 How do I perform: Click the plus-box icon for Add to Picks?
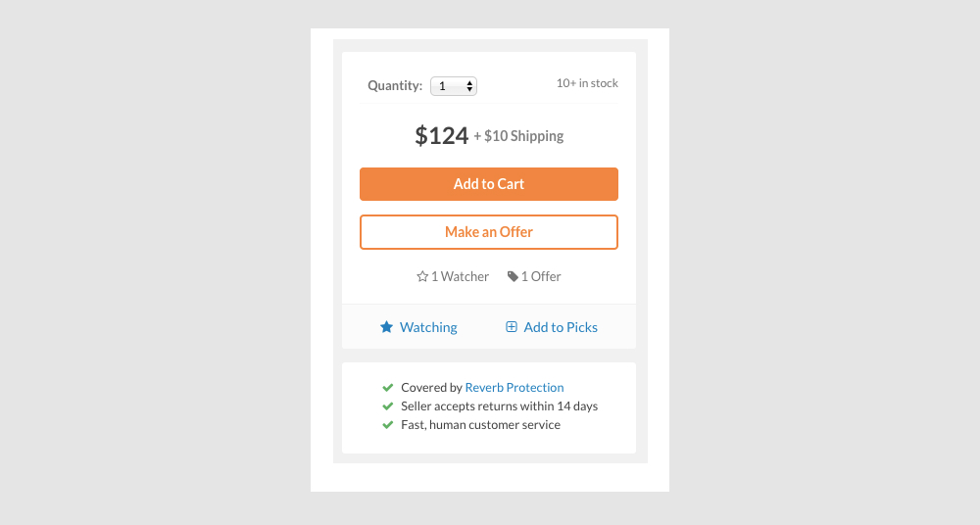click(x=512, y=327)
